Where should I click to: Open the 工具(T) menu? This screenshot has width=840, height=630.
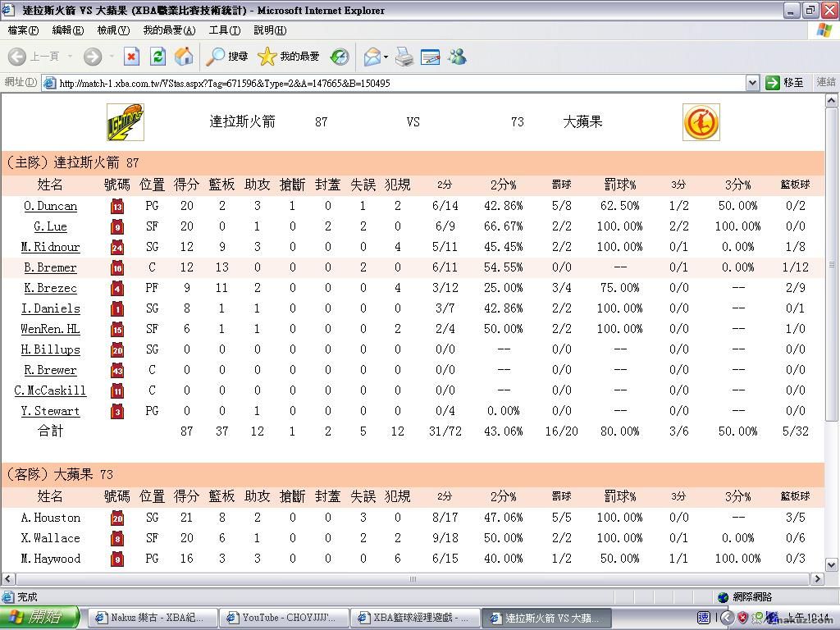click(224, 30)
